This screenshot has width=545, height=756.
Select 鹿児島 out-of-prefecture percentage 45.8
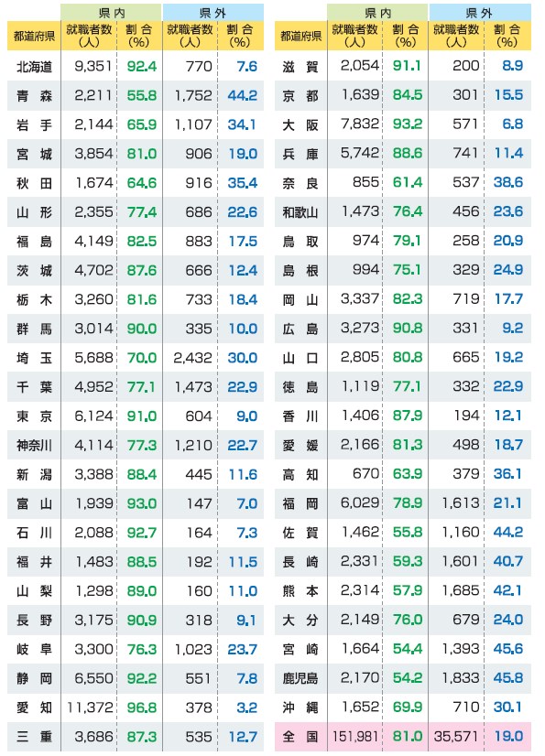point(507,678)
